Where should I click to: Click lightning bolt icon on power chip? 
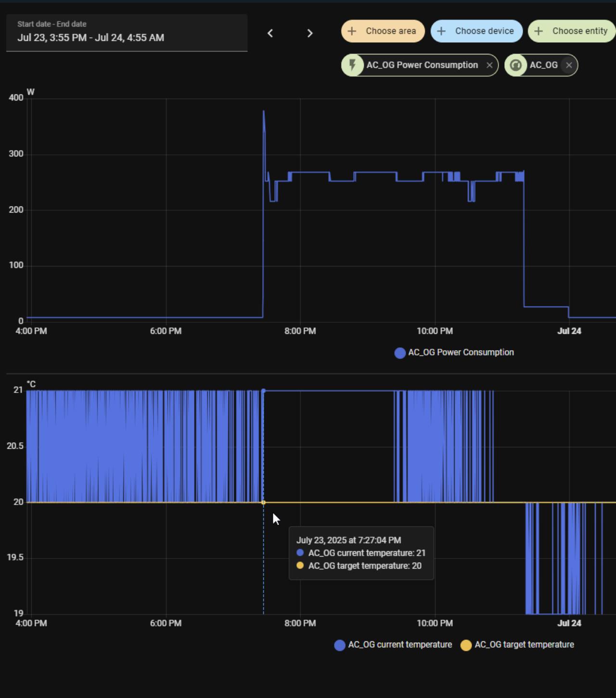click(x=352, y=65)
